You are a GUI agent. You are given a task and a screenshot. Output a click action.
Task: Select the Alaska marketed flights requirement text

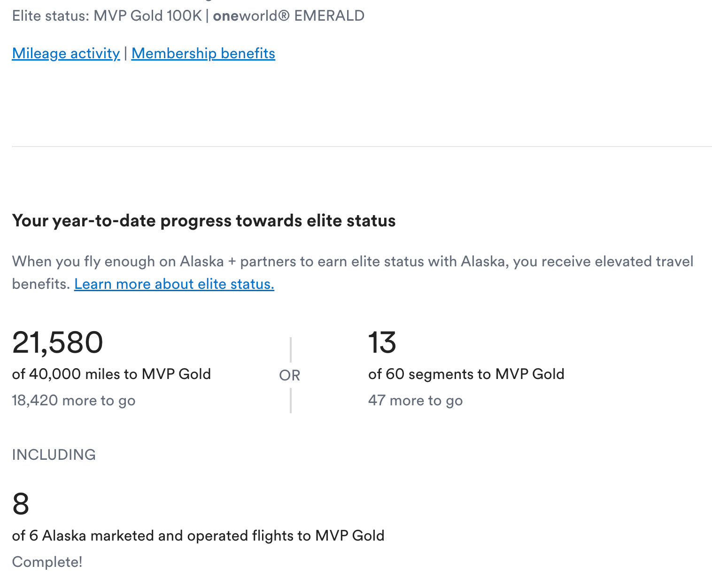pyautogui.click(x=198, y=535)
